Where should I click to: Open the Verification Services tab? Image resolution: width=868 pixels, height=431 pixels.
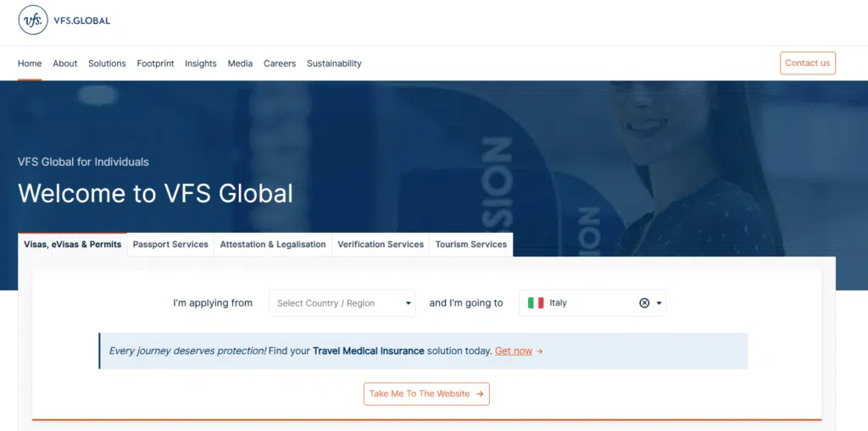[x=381, y=245]
